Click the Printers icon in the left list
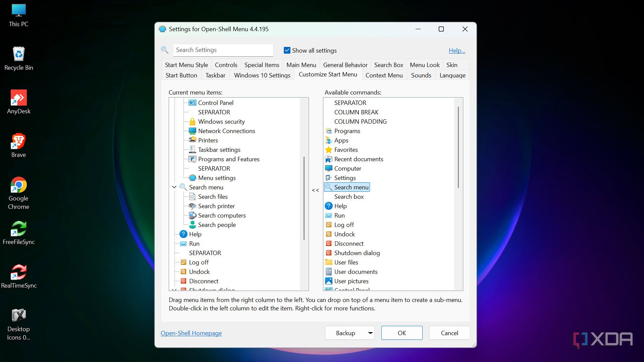Viewport: 644px width, 362px height. pyautogui.click(x=192, y=140)
